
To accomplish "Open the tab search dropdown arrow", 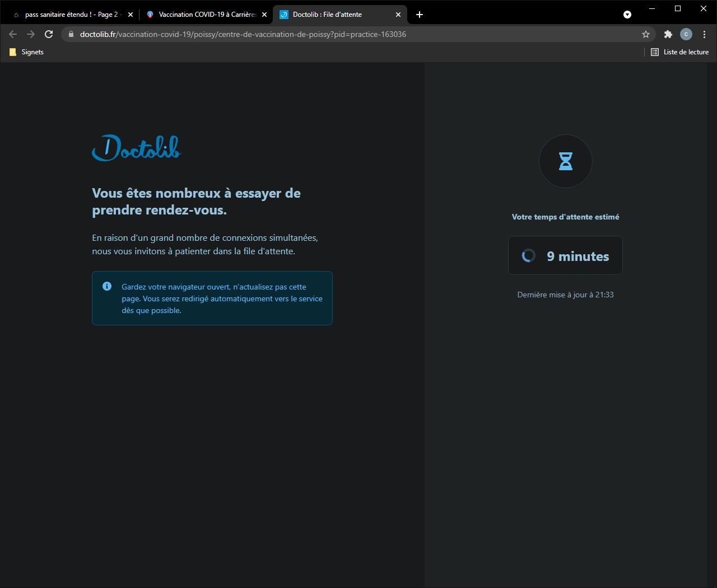I will coord(627,15).
